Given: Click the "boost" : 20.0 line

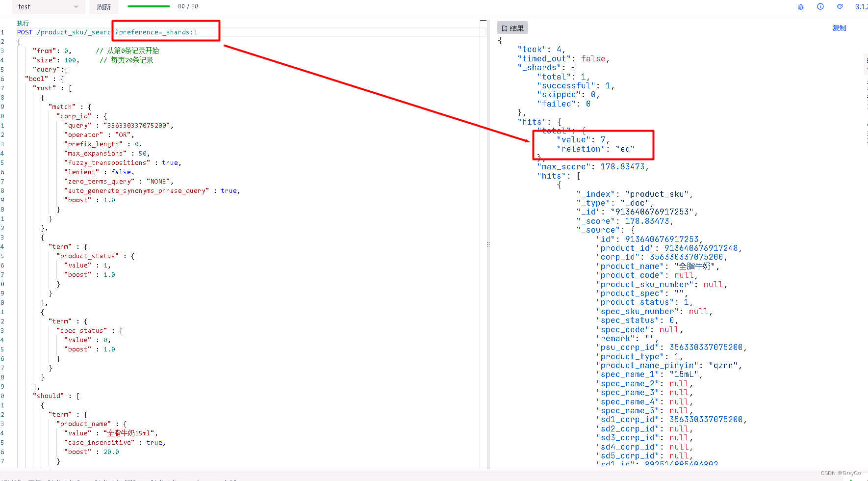Looking at the screenshot, I should [x=92, y=452].
